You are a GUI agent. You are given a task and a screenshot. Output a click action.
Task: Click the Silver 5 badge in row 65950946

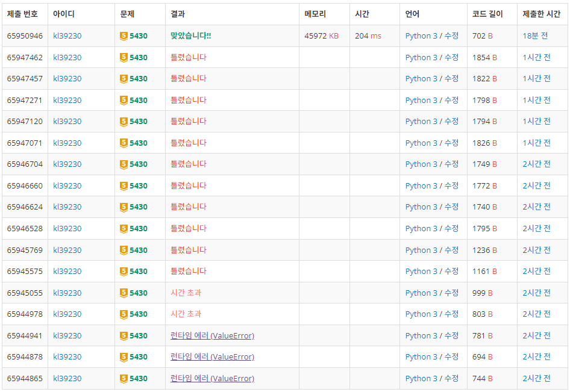click(124, 36)
